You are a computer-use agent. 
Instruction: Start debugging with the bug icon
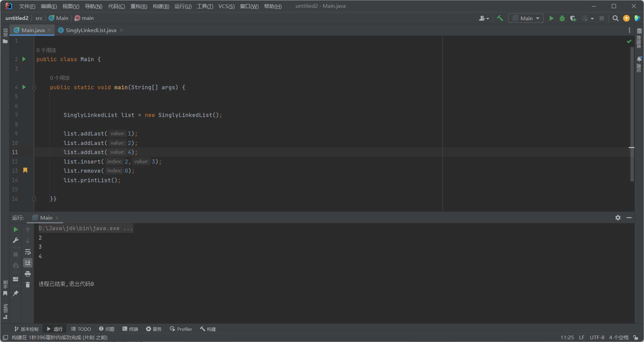pos(562,18)
